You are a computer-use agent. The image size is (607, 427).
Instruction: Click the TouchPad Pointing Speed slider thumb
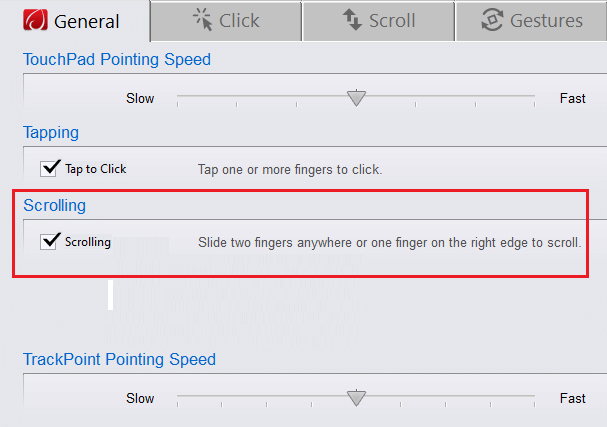(x=356, y=98)
